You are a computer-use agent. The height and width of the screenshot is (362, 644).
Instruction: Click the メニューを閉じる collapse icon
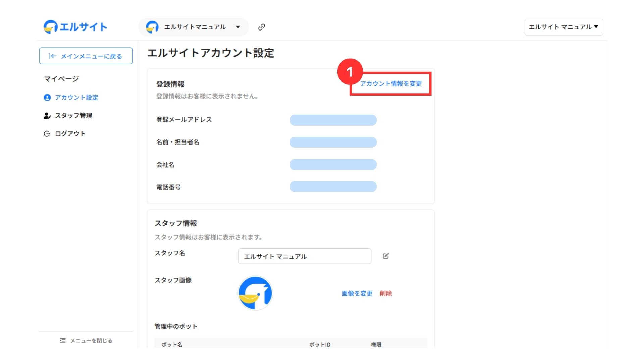click(63, 341)
